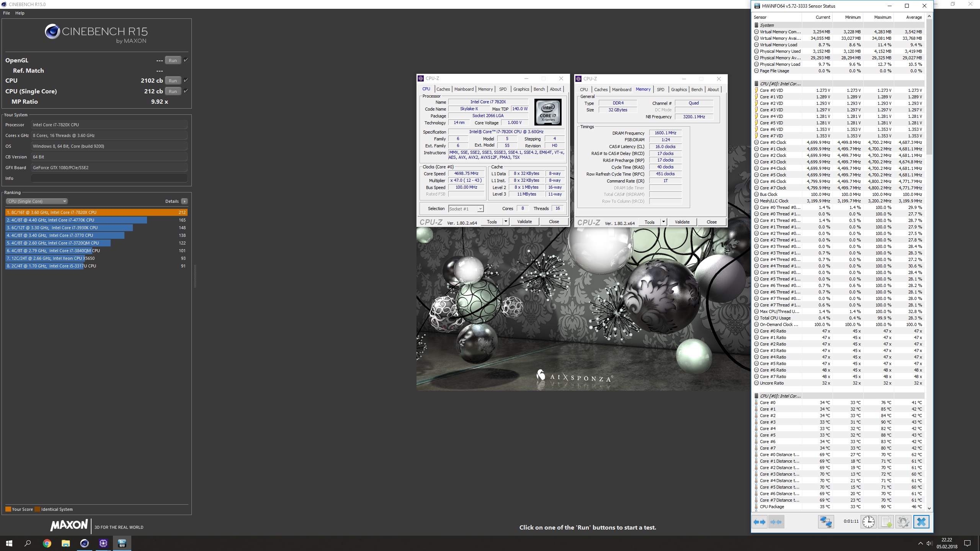Click the HWiNFO vertical scrollbar thumb
Image resolution: width=980 pixels, height=551 pixels.
[929, 87]
